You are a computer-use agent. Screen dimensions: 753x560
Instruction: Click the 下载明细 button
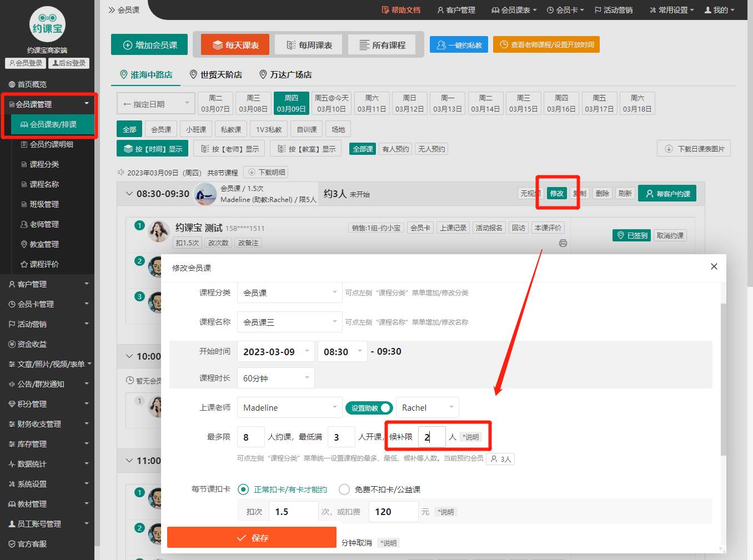[266, 173]
